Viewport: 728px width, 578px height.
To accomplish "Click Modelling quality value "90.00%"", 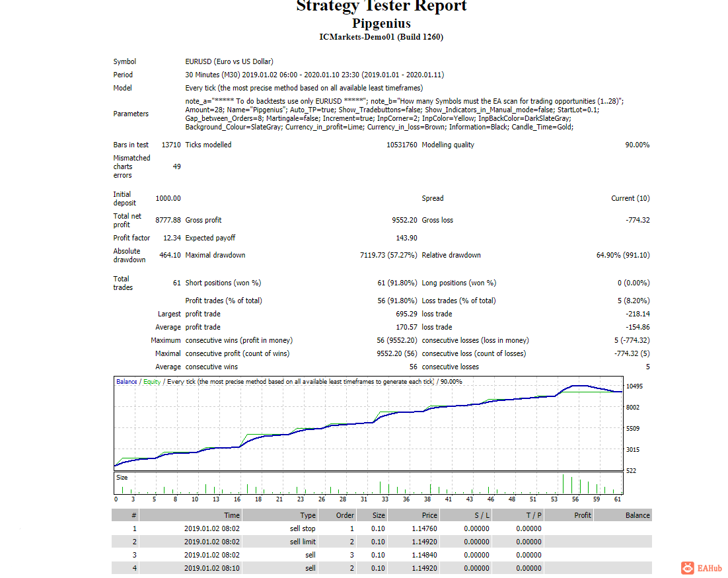I will 637,145.
